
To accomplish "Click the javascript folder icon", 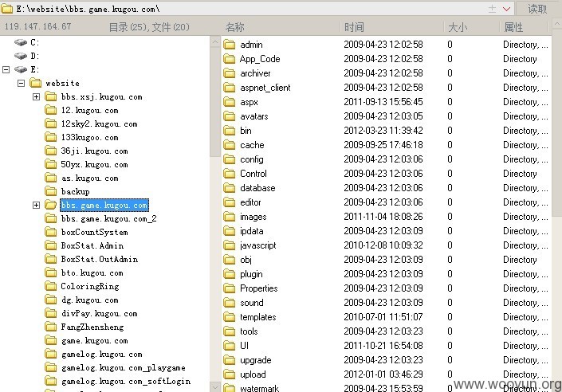I will coord(230,245).
